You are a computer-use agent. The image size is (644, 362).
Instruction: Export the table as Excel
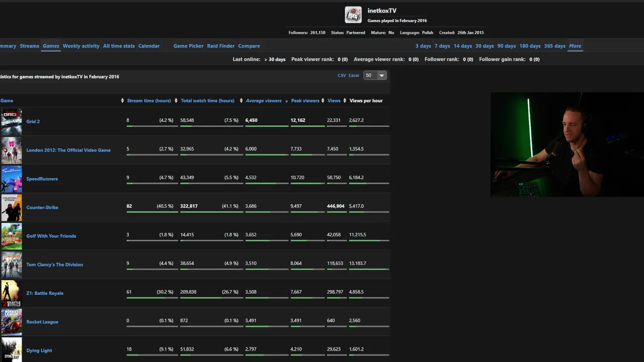(x=354, y=75)
